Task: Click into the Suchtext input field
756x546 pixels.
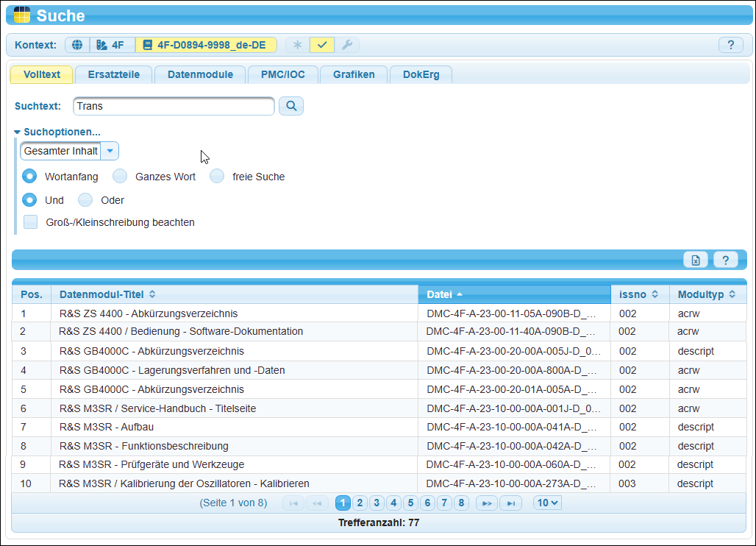Action: pyautogui.click(x=174, y=106)
